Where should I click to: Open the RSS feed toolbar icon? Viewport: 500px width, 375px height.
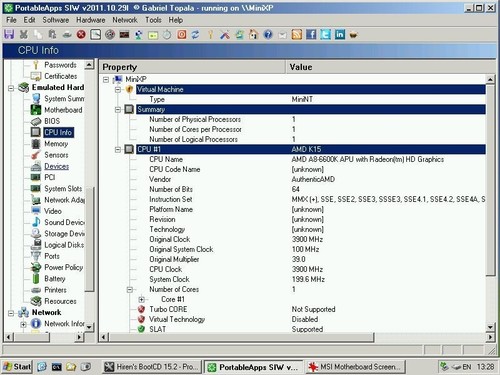tap(297, 34)
